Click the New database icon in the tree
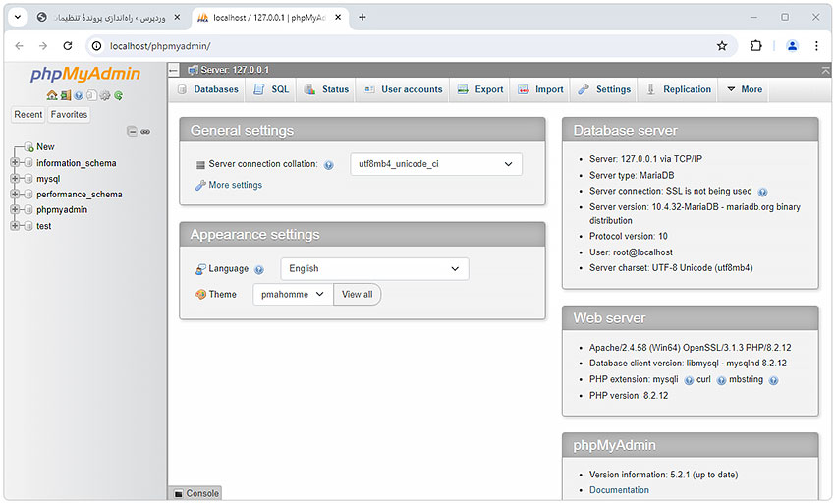 pos(28,147)
